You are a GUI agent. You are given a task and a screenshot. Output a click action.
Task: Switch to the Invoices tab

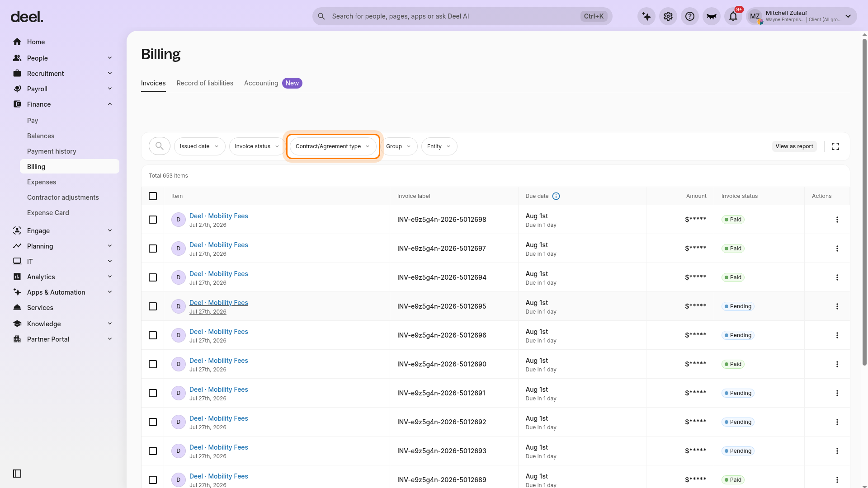(153, 83)
